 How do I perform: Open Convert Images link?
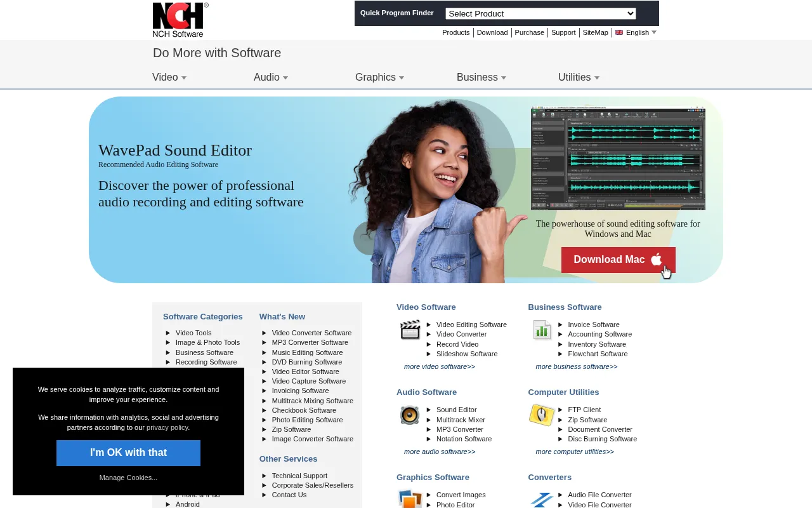(461, 495)
